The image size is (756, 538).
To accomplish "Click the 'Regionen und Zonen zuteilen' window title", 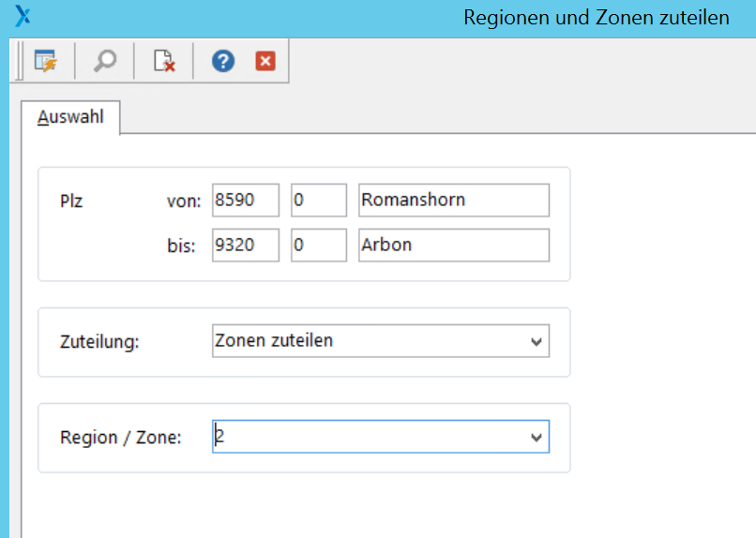I will (x=596, y=18).
